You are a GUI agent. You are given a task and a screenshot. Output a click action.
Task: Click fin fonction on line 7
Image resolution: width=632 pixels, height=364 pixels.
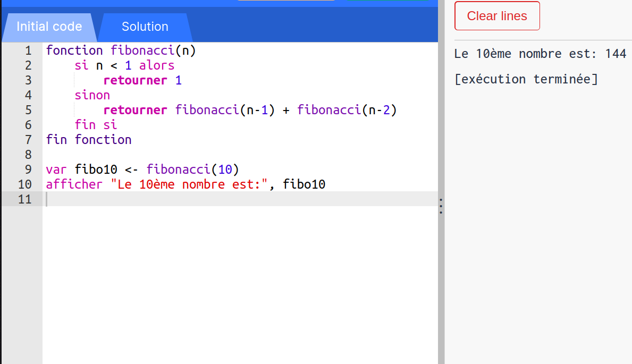click(x=89, y=139)
